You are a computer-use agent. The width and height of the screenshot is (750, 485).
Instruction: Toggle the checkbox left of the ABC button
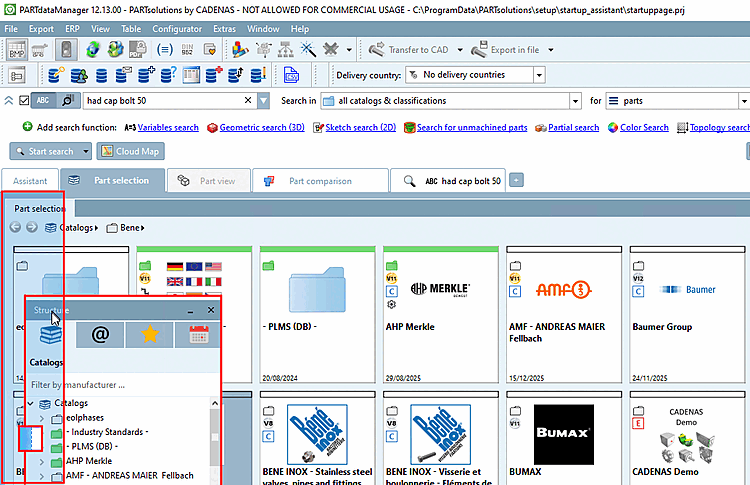24,100
